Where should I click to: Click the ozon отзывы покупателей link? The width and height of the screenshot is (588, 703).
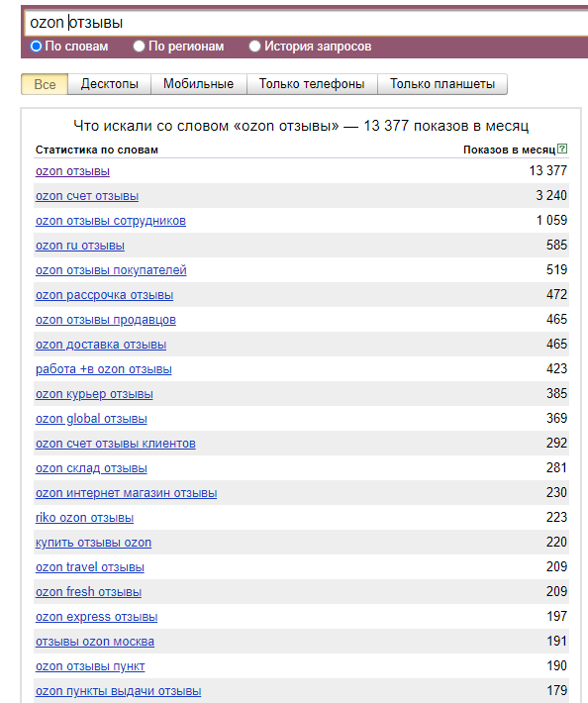click(x=111, y=270)
